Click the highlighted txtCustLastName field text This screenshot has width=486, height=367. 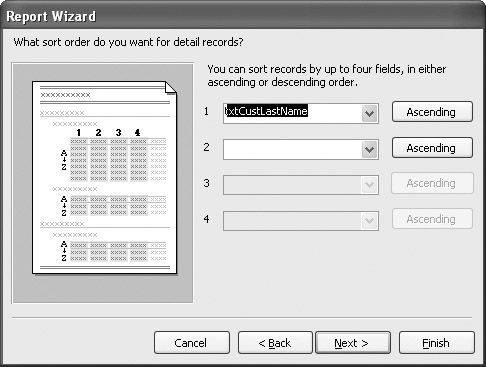pos(266,111)
